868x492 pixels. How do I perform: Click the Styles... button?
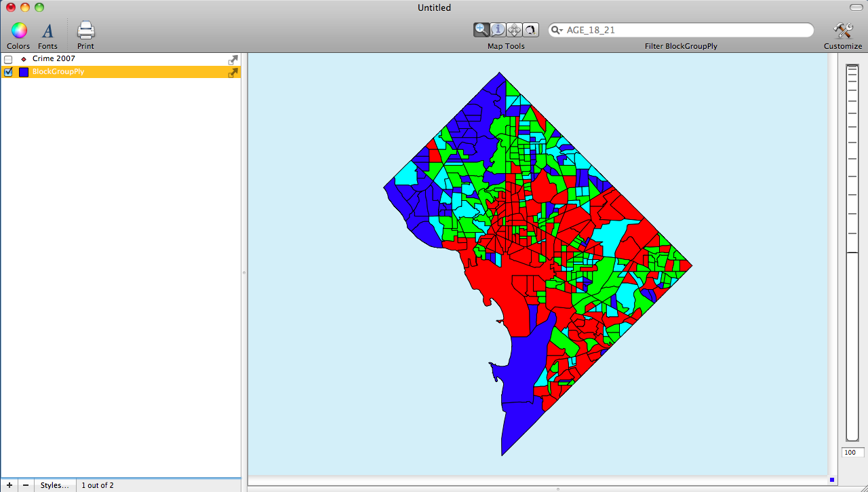(54, 485)
